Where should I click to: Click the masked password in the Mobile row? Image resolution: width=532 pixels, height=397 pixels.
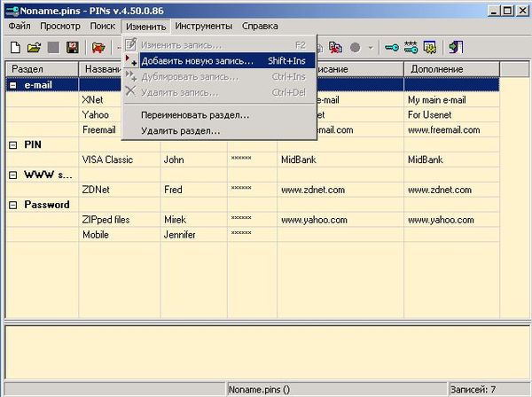click(241, 233)
